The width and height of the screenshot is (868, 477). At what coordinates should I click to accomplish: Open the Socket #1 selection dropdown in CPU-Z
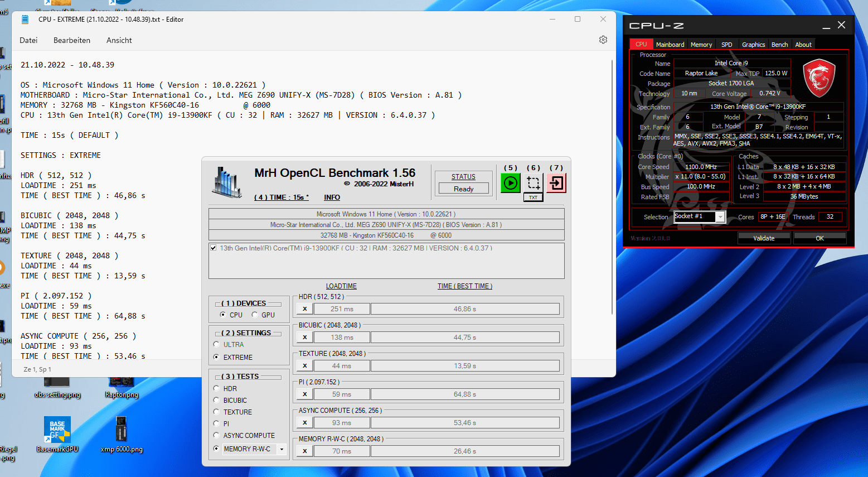coord(720,216)
